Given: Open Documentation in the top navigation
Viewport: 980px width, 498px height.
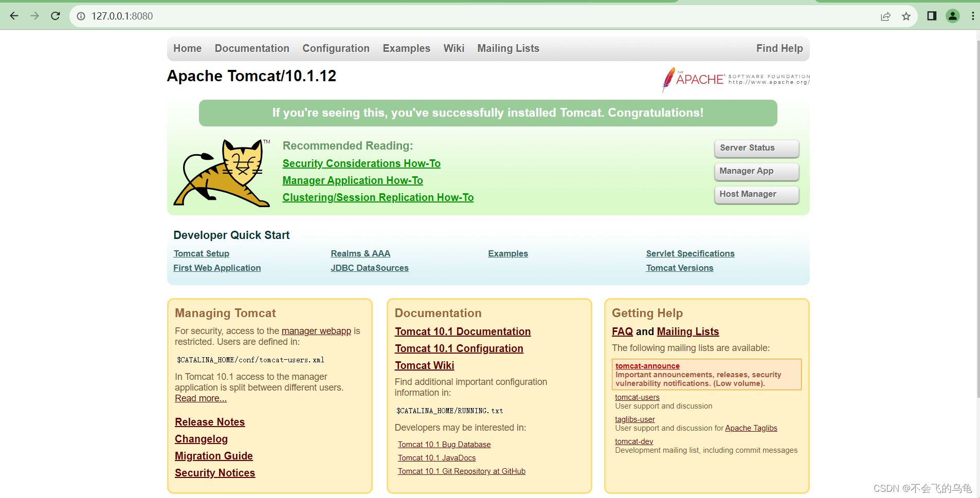Looking at the screenshot, I should tap(252, 48).
